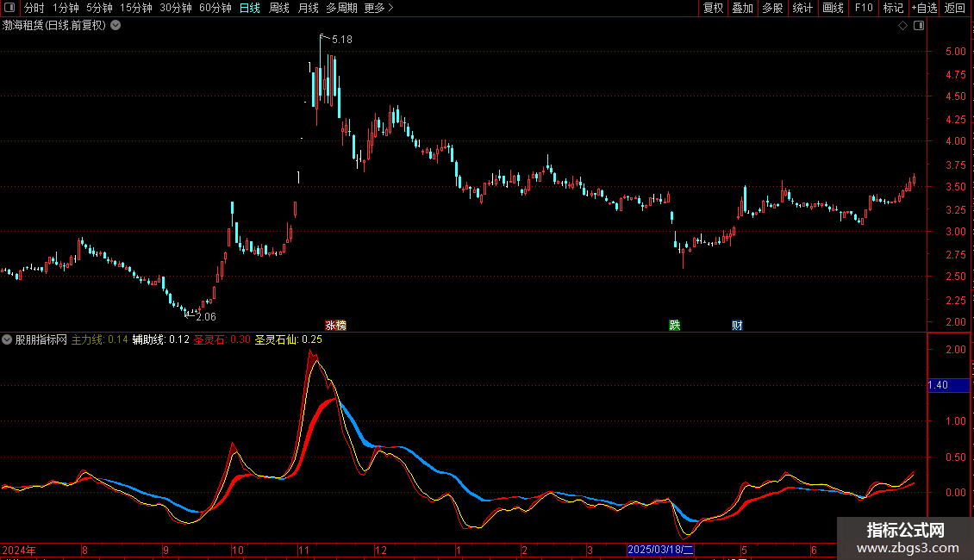Select the 15分钟 period
Viewport: 974px width, 560px height.
pos(136,8)
